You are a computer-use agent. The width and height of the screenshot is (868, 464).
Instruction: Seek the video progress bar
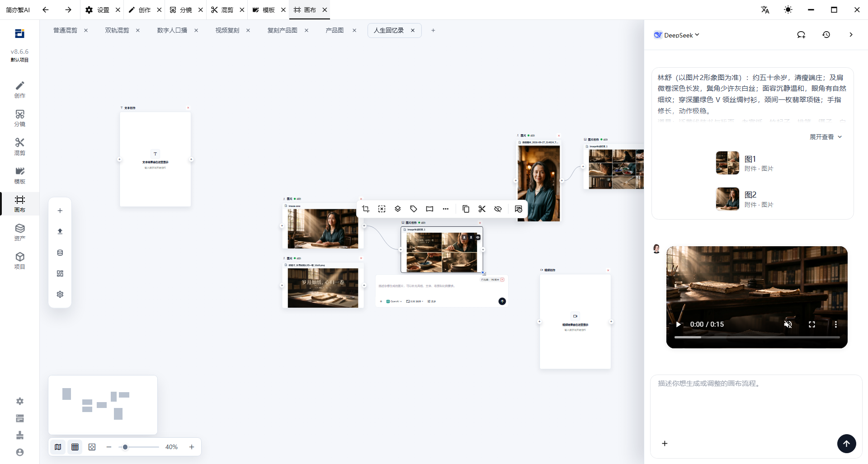(757, 337)
